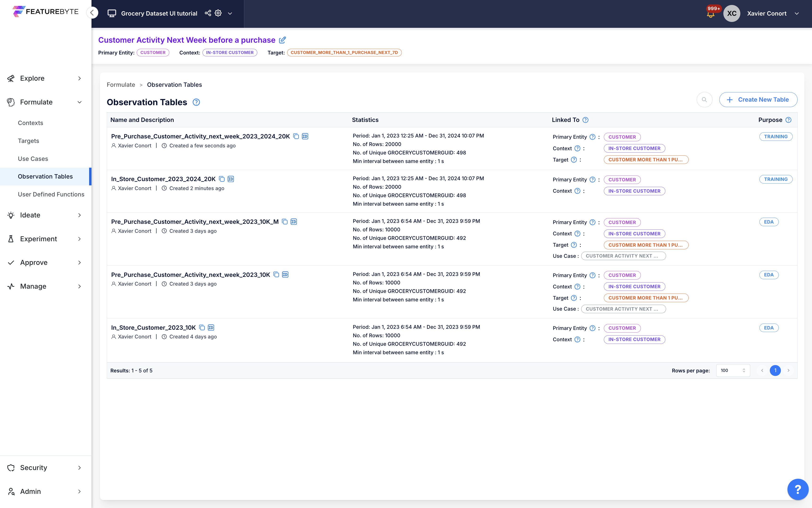Click the notifications bell with 999+ badge
Viewport: 812px width, 508px height.
pos(711,14)
